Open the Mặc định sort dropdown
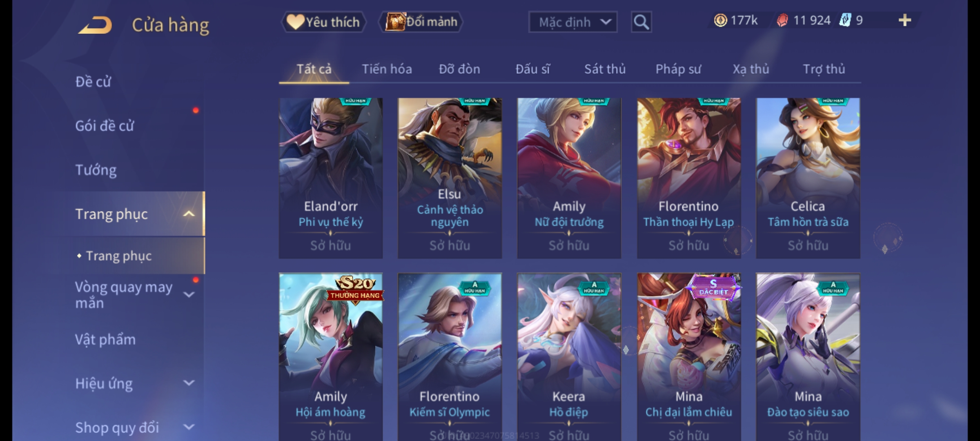Image resolution: width=980 pixels, height=441 pixels. point(572,22)
